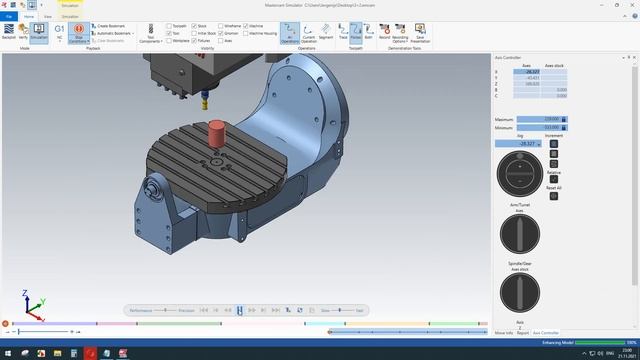
Task: Select the Simulation mode button
Action: 39,32
